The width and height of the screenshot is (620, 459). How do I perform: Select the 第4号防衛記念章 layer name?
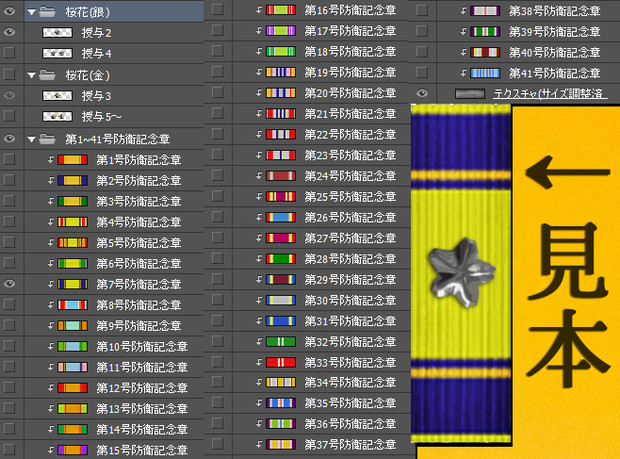coord(139,222)
